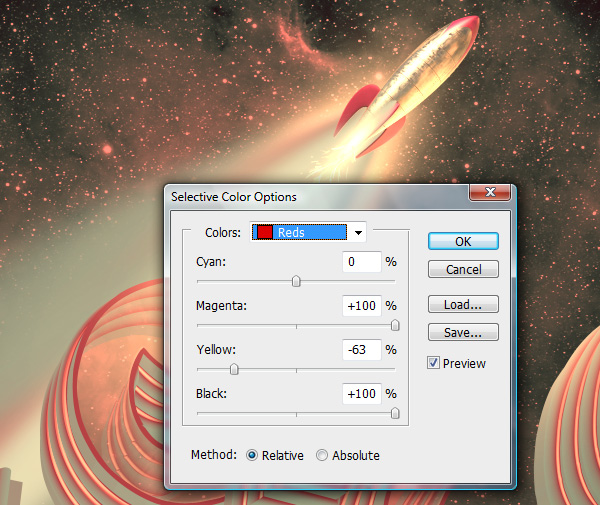Select the Absolute method radio button

coord(322,455)
